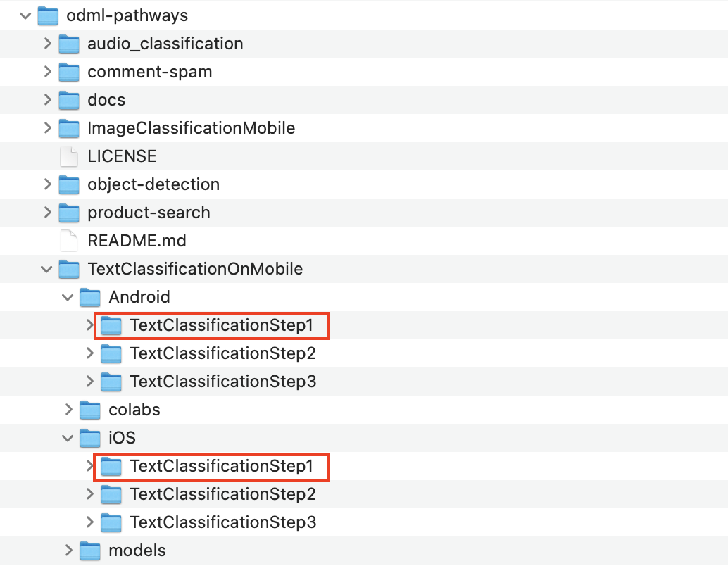Viewport: 728px width, 566px height.
Task: Click the odml-pathways folder icon
Action: (x=47, y=15)
